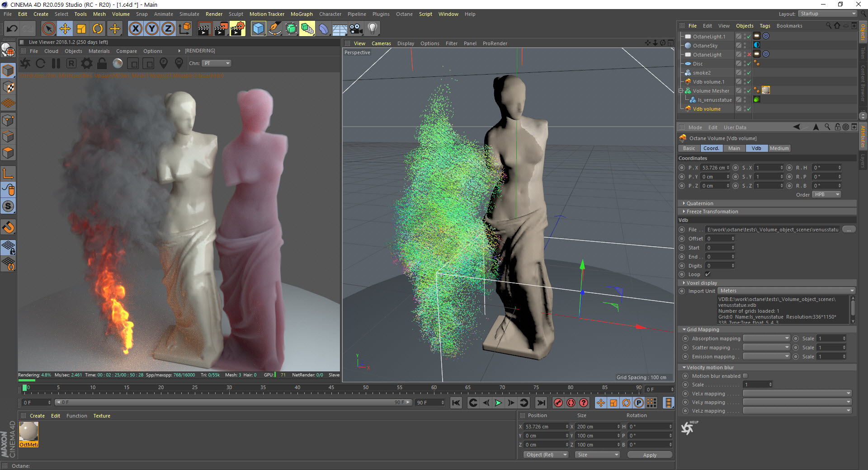
Task: Select the spline Pen tool
Action: (274, 29)
